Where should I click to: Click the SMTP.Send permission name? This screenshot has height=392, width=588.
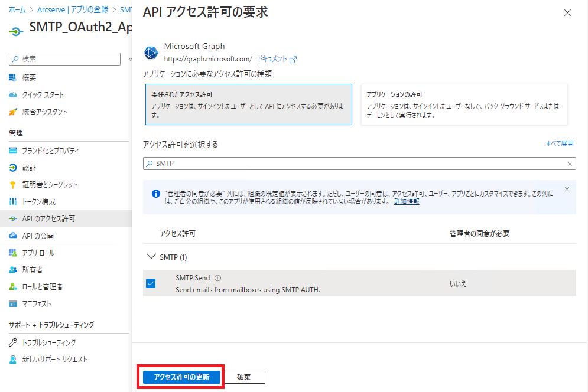pyautogui.click(x=193, y=277)
